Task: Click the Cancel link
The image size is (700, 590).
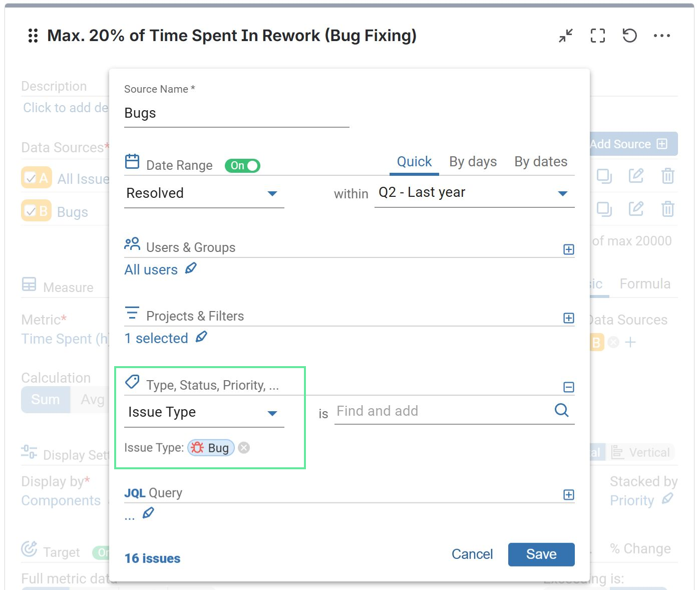Action: (472, 554)
